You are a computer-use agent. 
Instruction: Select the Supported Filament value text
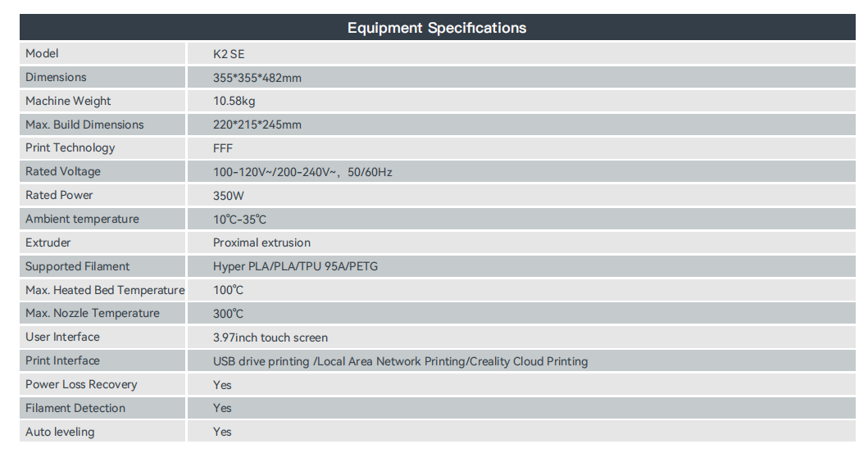click(295, 266)
